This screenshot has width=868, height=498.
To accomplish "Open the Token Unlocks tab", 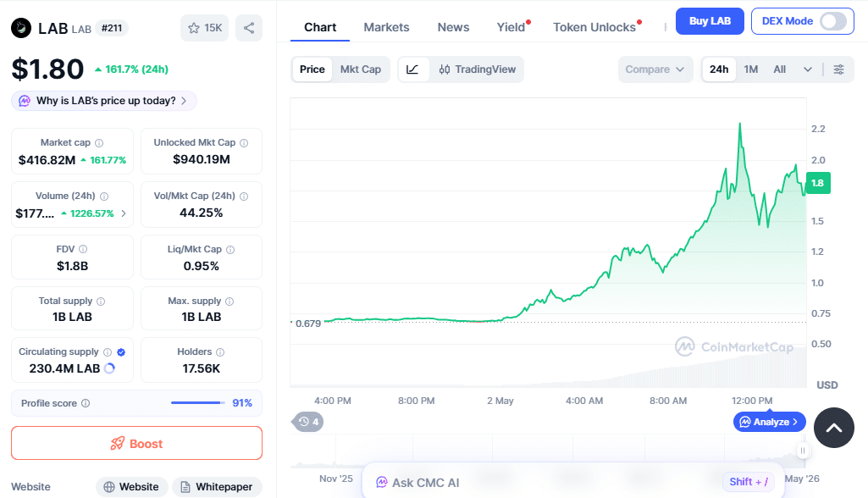I will [x=594, y=27].
